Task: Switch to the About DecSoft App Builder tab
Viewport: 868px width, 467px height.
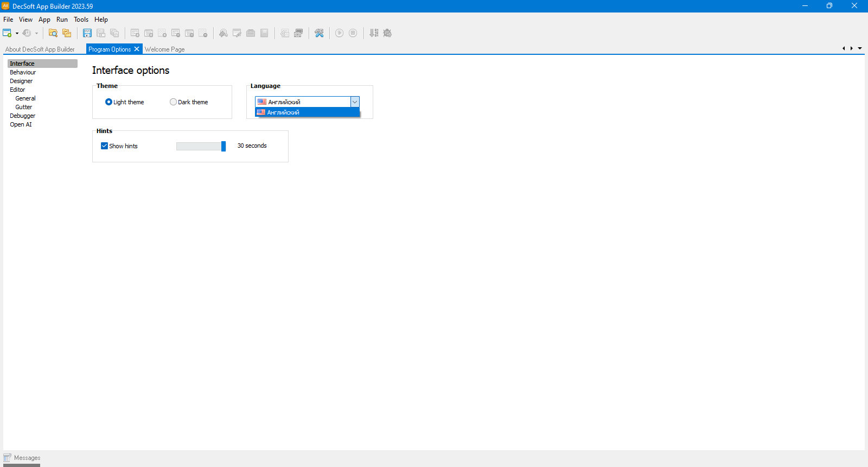Action: 40,49
